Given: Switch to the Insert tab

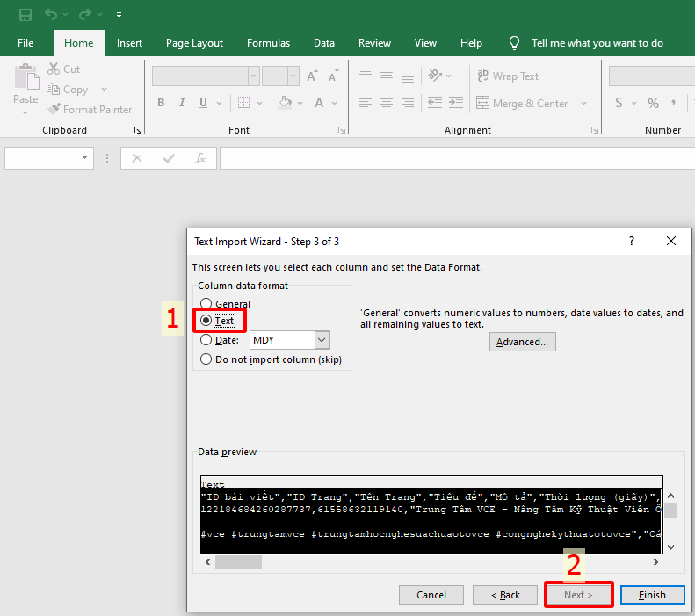Looking at the screenshot, I should (x=129, y=43).
